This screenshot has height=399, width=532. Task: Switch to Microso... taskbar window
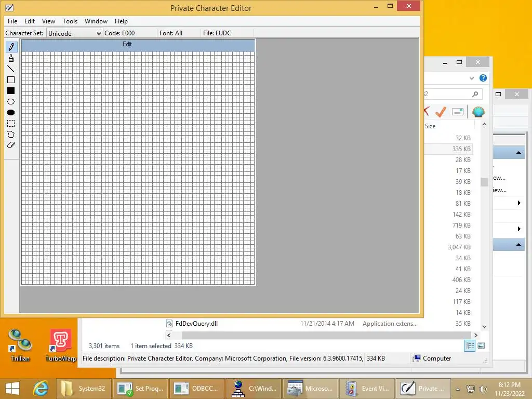pyautogui.click(x=311, y=389)
